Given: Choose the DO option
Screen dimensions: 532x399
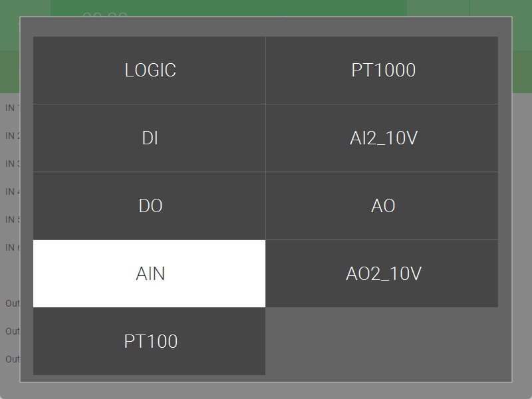Looking at the screenshot, I should (150, 206).
